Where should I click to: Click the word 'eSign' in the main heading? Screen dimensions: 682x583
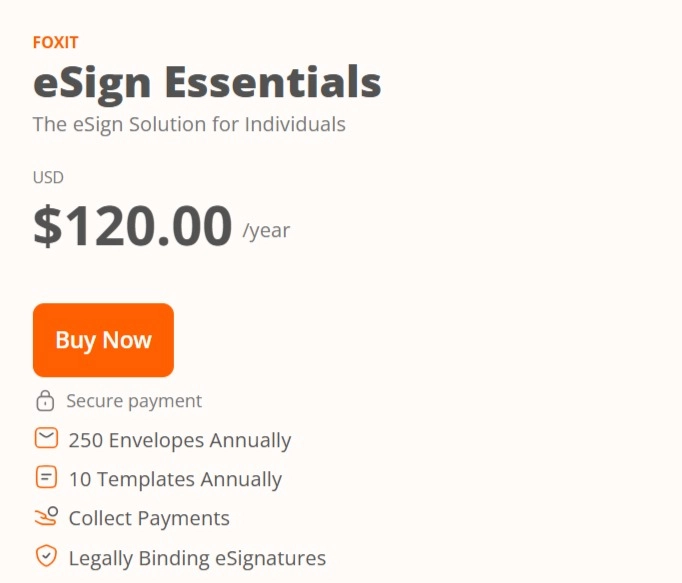click(x=93, y=82)
